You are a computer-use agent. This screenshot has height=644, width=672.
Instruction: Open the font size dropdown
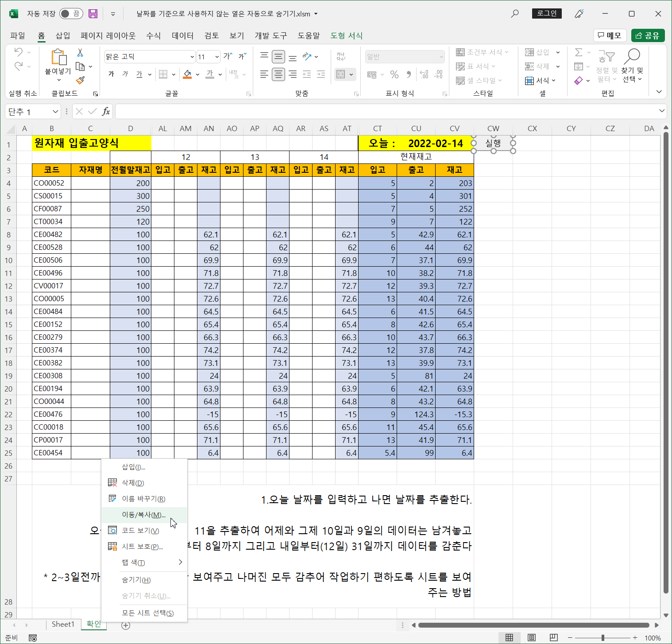tap(217, 57)
